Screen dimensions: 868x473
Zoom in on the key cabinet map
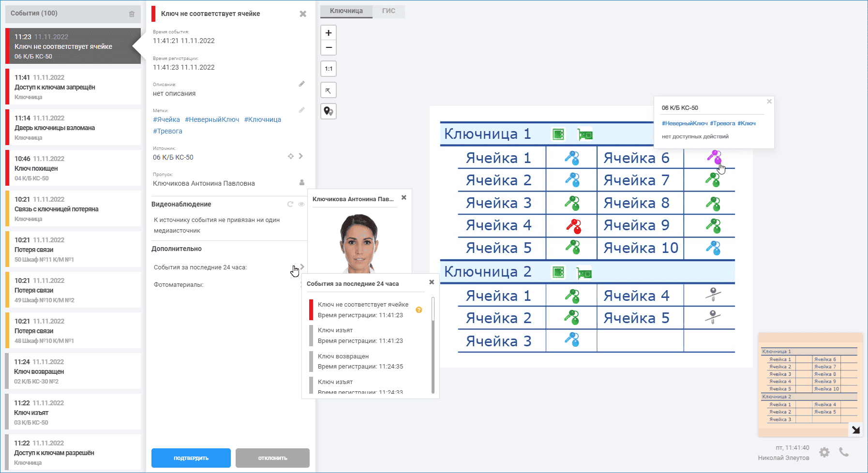pyautogui.click(x=329, y=33)
